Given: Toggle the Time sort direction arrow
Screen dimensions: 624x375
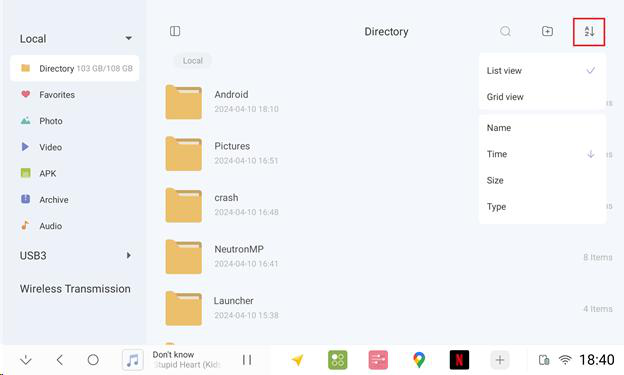Looking at the screenshot, I should pyautogui.click(x=591, y=154).
